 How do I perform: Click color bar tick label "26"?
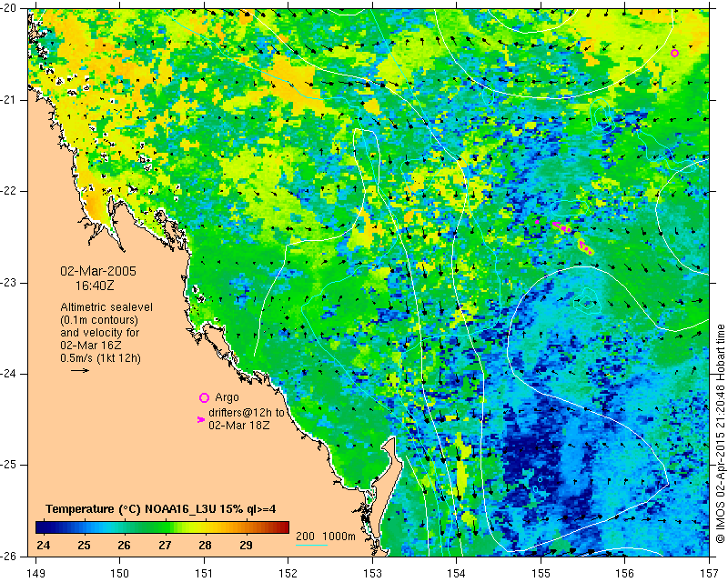[x=124, y=545]
